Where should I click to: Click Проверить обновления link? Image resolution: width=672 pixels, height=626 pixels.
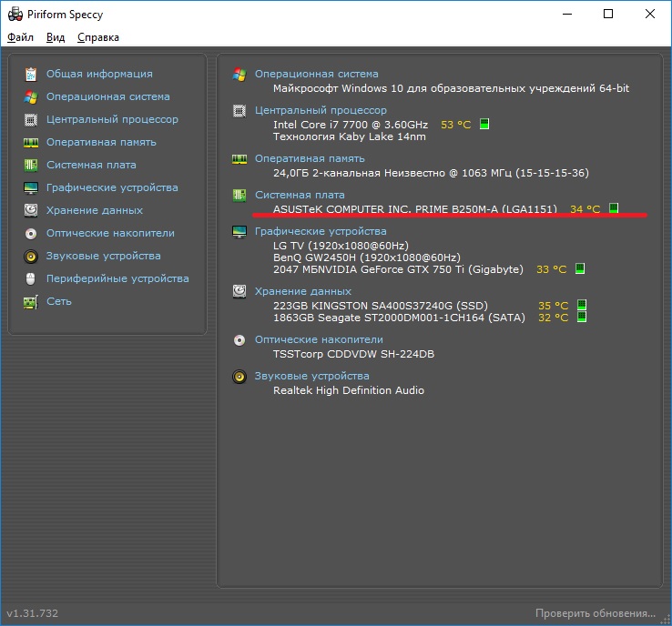596,613
